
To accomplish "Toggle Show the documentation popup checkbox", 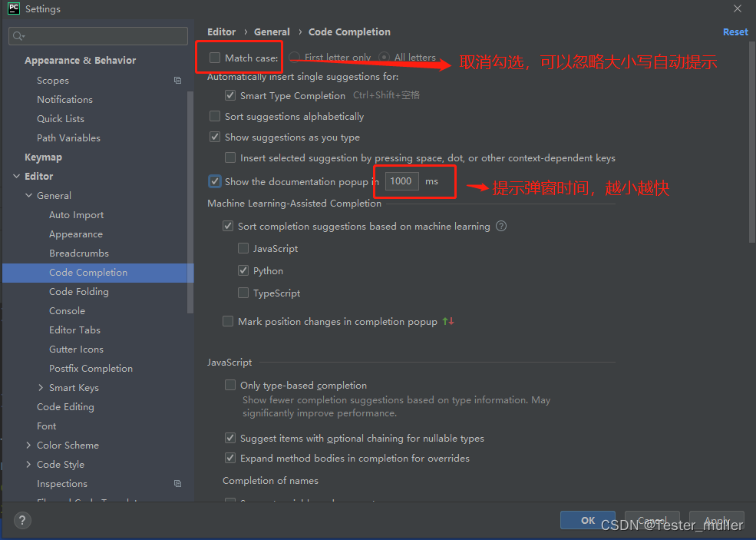I will click(215, 181).
